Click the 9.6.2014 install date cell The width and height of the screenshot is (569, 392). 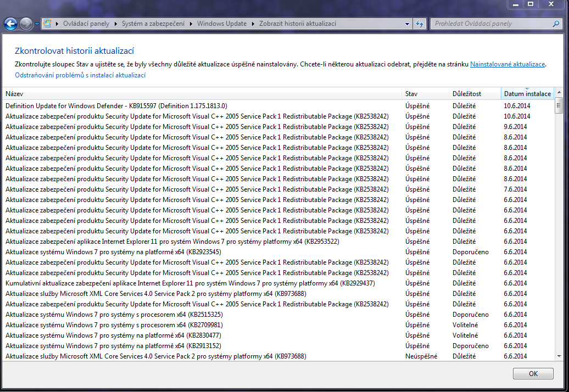(x=515, y=127)
